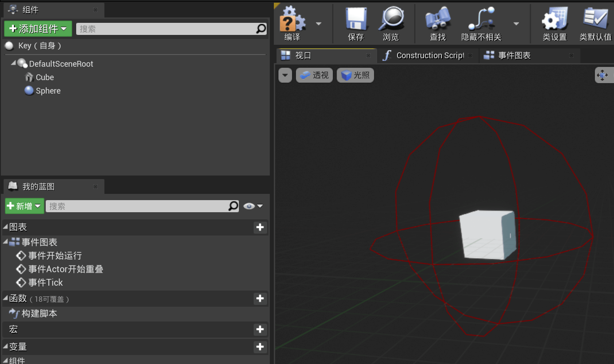Click the Key (自身) sphere icon
Viewport: 614px width, 364px height.
[x=9, y=46]
